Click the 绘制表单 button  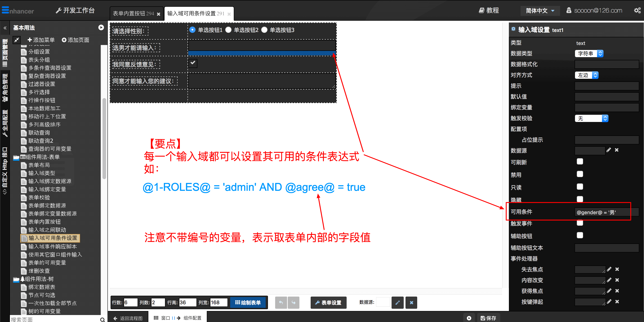[248, 302]
